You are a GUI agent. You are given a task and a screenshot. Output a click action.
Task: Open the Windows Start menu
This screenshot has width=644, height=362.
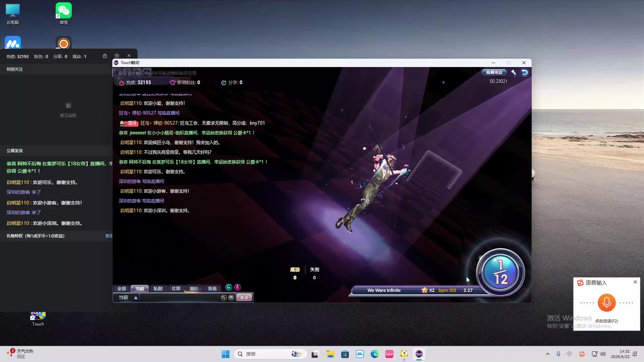pos(225,354)
